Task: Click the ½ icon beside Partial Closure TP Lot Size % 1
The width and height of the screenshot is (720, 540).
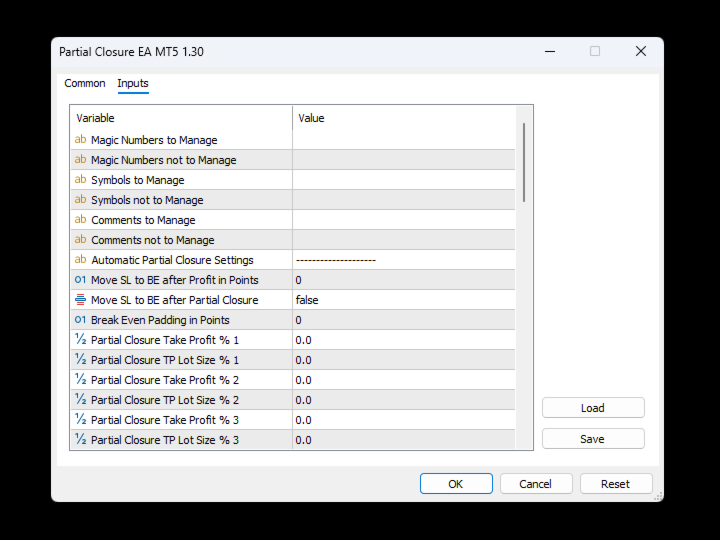Action: click(80, 360)
